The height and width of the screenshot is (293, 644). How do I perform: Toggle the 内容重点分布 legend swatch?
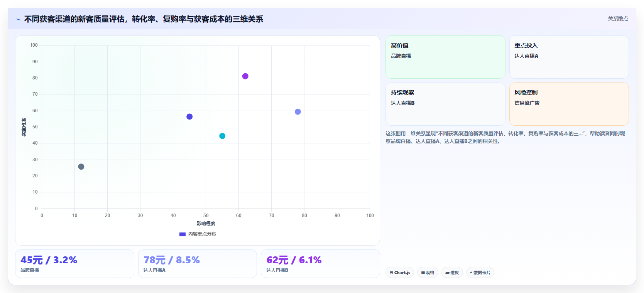click(183, 234)
